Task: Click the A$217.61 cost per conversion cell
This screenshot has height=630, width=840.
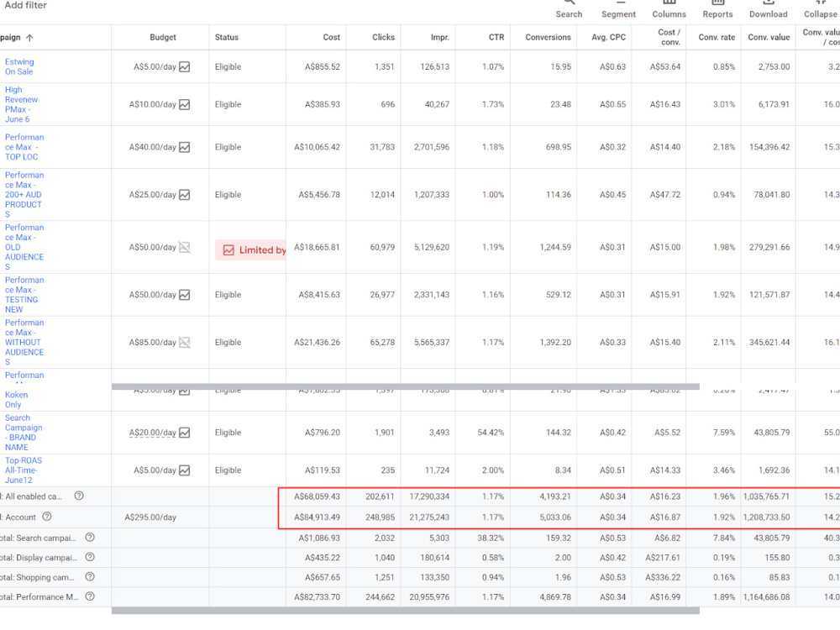Action: pyautogui.click(x=663, y=558)
